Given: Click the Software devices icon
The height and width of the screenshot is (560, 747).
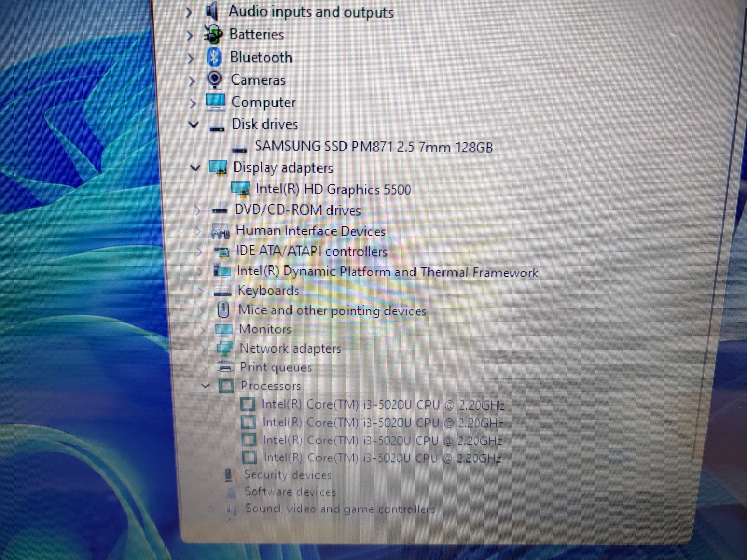Looking at the screenshot, I should pos(231,492).
